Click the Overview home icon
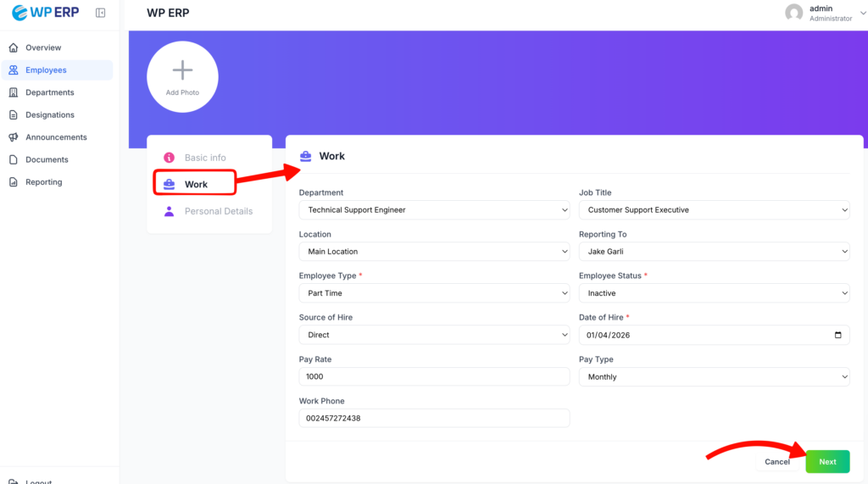 click(14, 47)
